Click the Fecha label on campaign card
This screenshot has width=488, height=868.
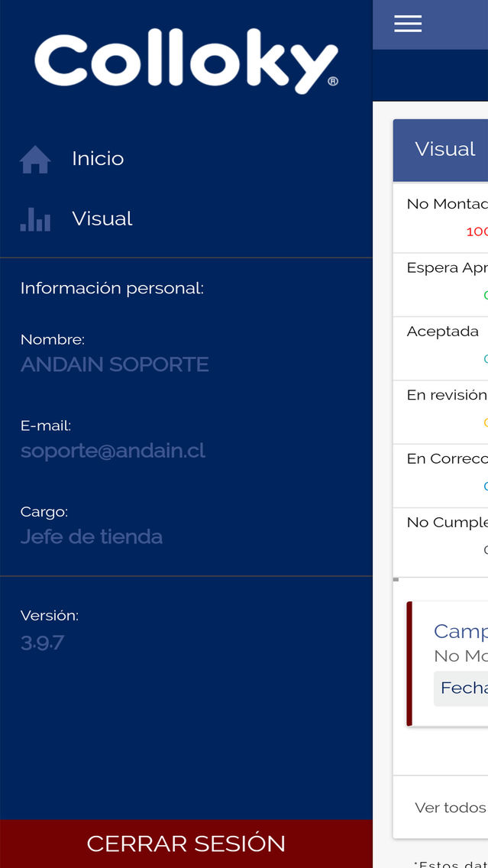pos(464,688)
